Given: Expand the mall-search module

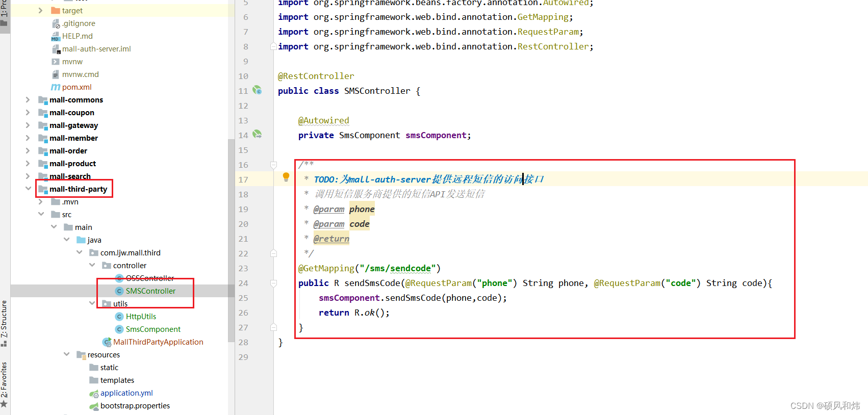Looking at the screenshot, I should click(x=28, y=176).
